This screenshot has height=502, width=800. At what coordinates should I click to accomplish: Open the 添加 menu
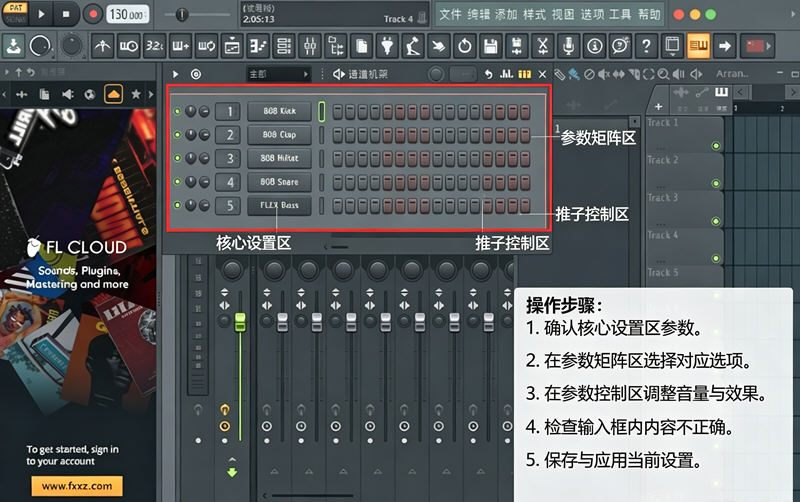click(x=506, y=14)
